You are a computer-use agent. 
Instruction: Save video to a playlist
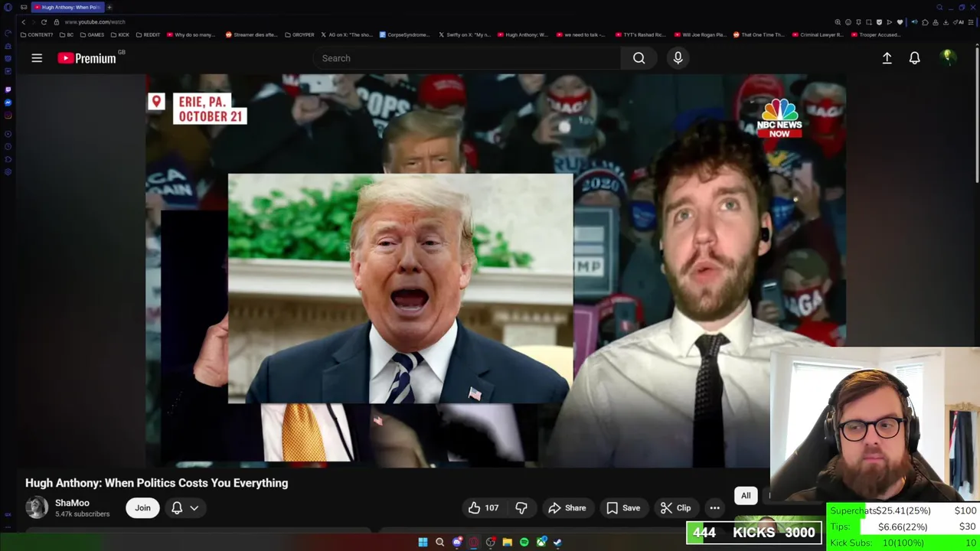pos(622,508)
